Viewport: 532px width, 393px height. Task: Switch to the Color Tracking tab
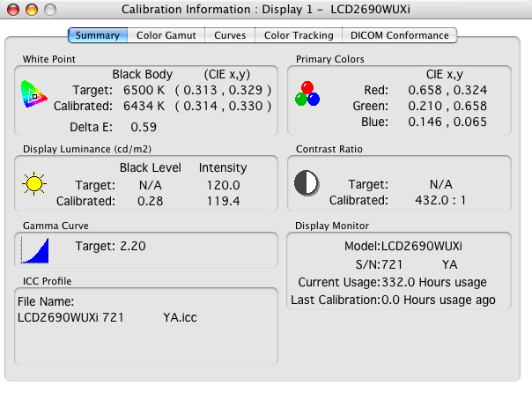pyautogui.click(x=299, y=35)
